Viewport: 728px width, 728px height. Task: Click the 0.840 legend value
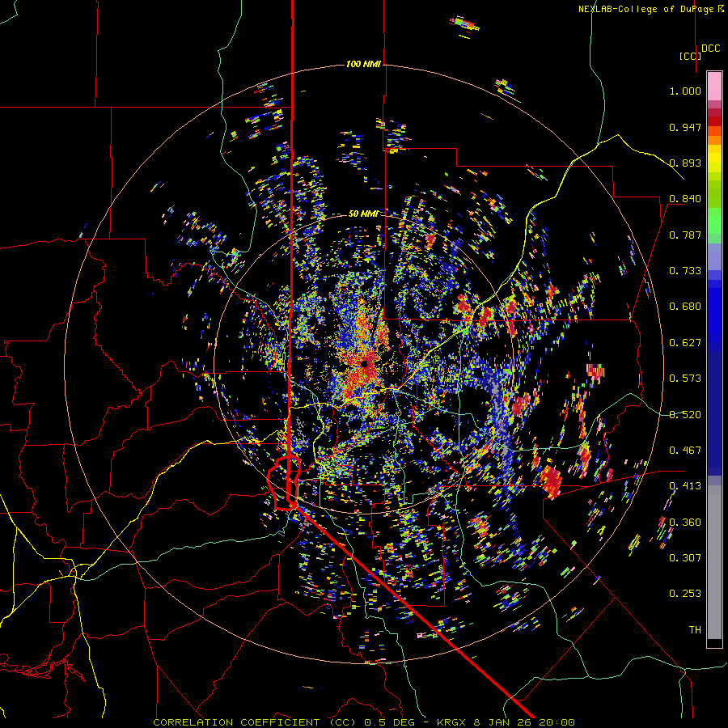(685, 199)
